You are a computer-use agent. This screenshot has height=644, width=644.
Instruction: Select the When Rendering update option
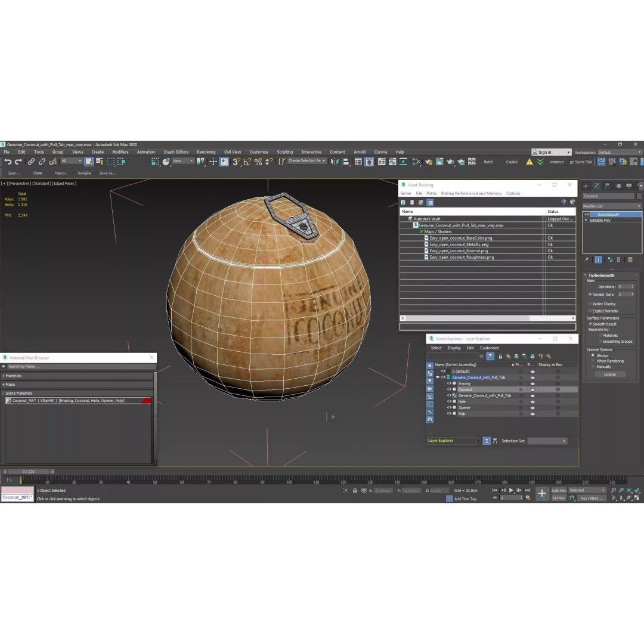point(593,361)
